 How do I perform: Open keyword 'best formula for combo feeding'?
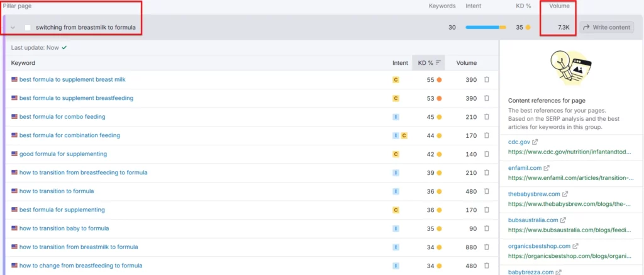pos(62,117)
